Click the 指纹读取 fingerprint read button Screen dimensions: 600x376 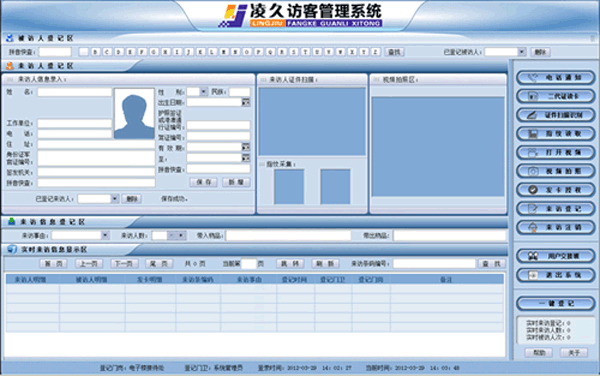point(556,134)
